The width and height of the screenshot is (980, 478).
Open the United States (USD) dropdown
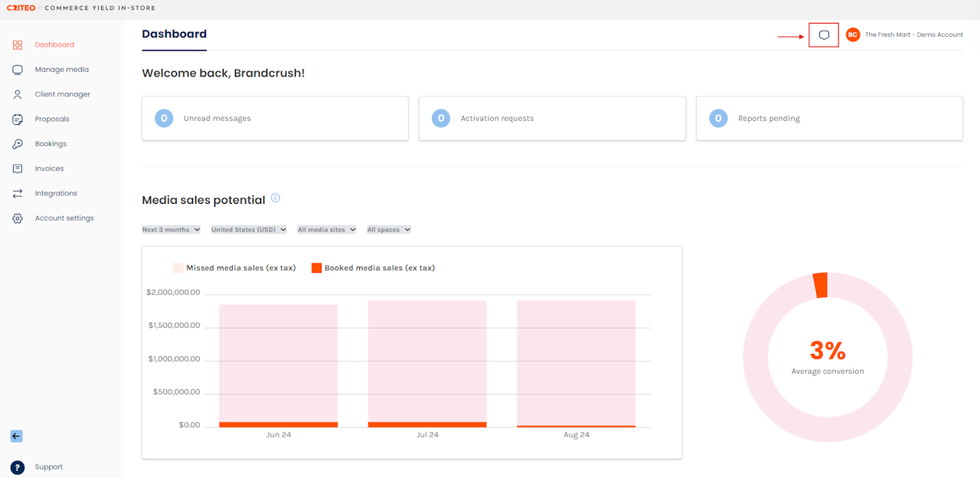point(249,230)
